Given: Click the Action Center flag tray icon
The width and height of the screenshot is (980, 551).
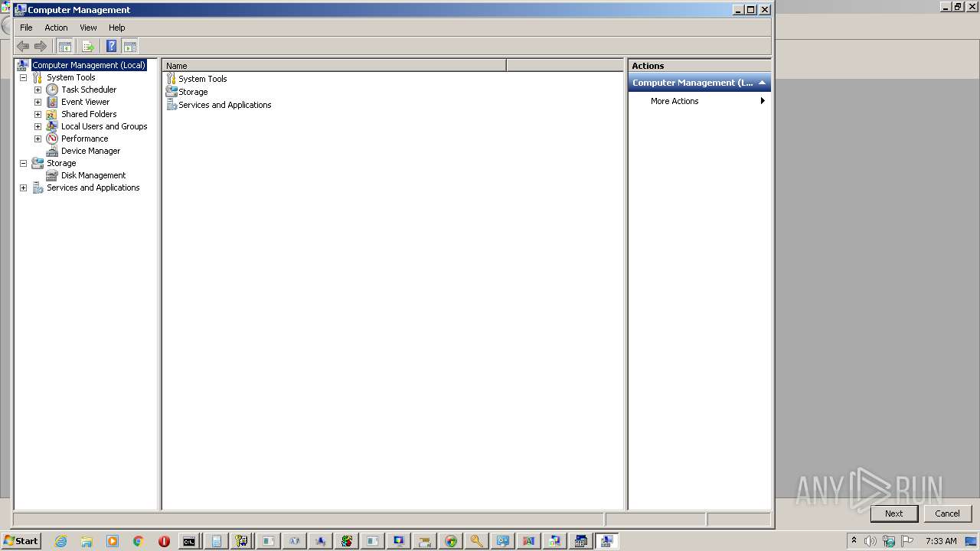Looking at the screenshot, I should (907, 541).
